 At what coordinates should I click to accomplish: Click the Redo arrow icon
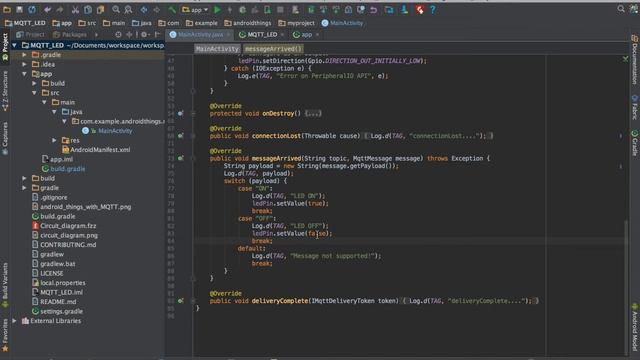point(60,9)
